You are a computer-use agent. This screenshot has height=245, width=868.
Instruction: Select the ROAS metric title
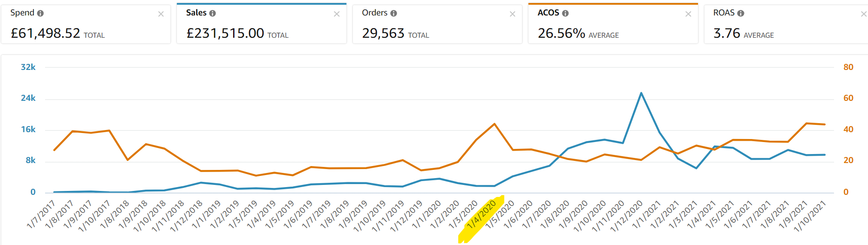coord(724,13)
